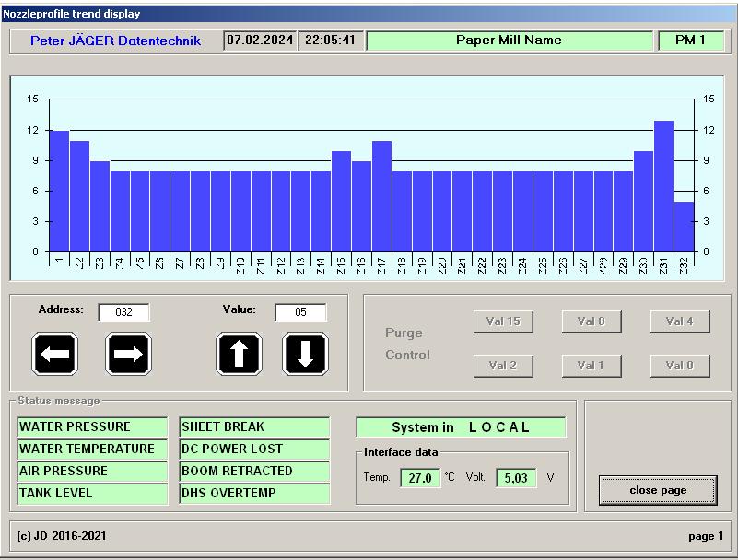Click the shortest bar at nozzle Z32
The image size is (738, 560).
click(x=684, y=227)
